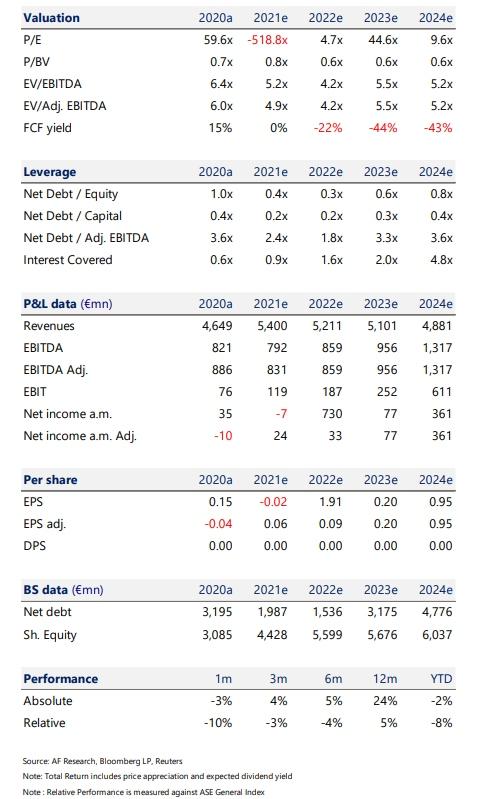Click the P&L data (€mn) header
Viewport: 495px width, 799px height.
(68, 304)
